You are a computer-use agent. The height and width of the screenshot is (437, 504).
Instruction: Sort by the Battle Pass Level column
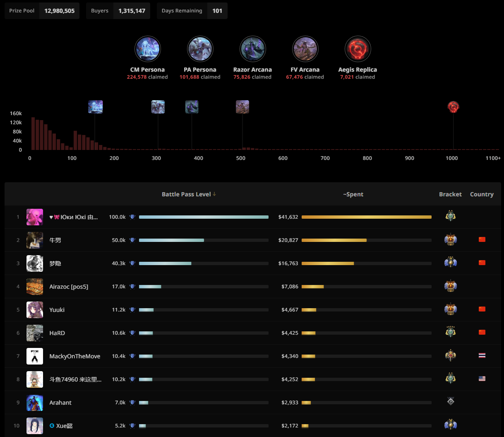pos(189,194)
